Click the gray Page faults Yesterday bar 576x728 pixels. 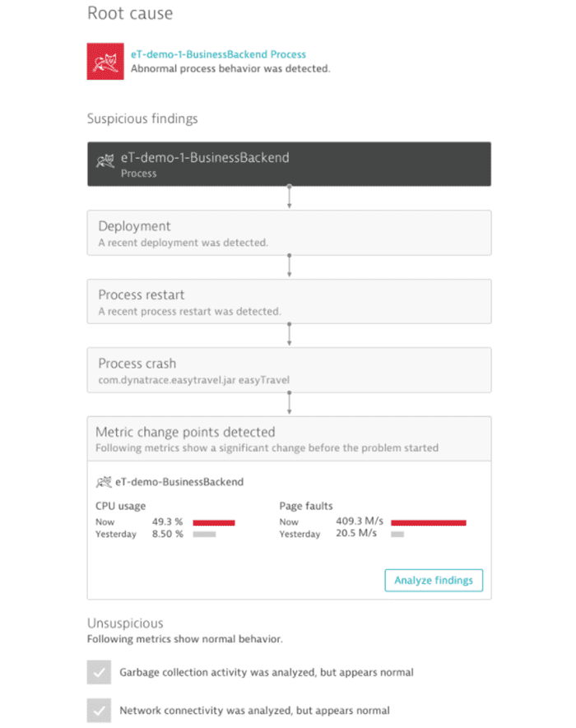point(397,535)
